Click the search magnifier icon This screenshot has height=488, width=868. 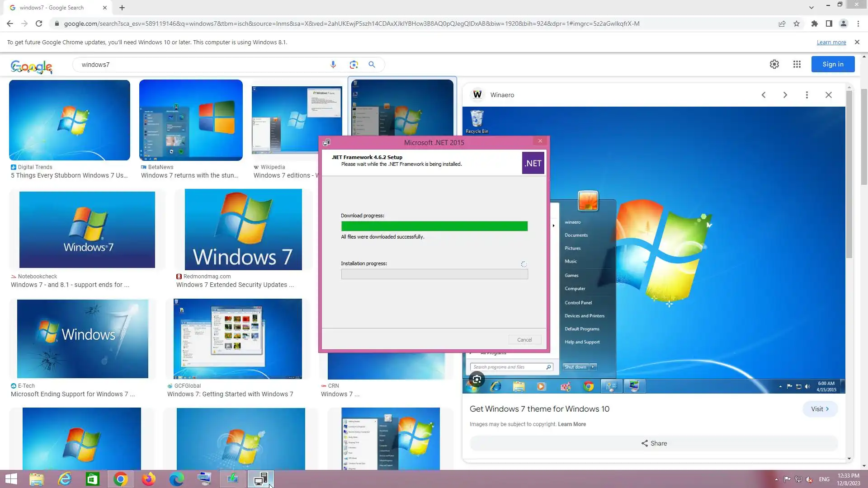(x=372, y=65)
